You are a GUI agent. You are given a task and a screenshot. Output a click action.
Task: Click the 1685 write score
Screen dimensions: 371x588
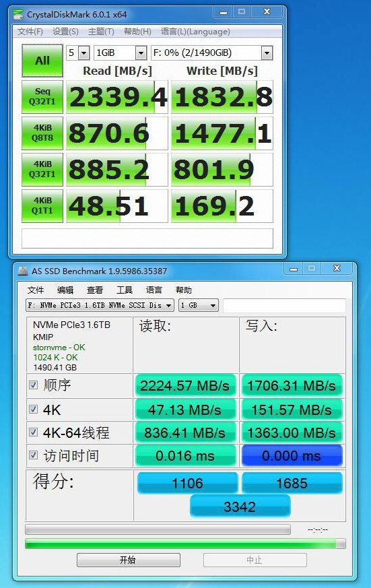(x=292, y=483)
